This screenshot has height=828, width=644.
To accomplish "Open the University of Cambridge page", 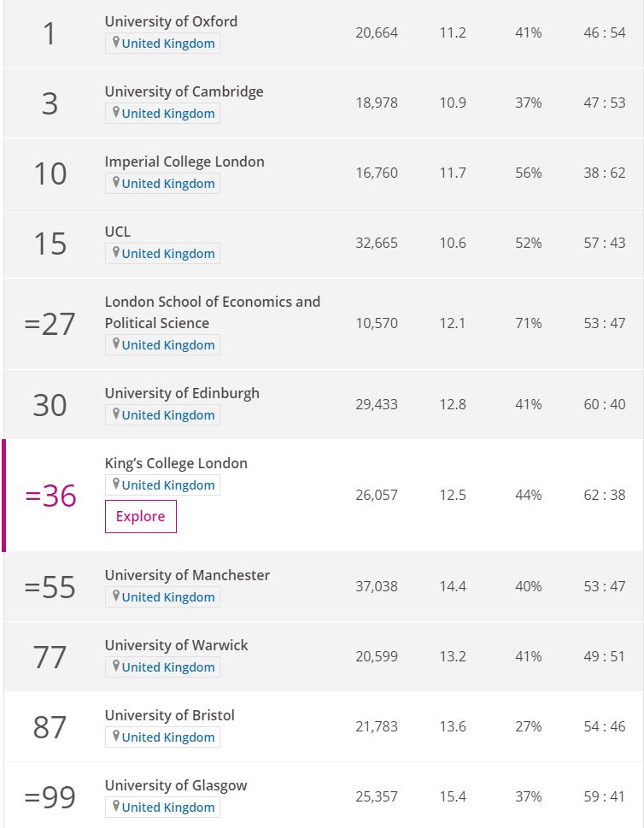I will pos(184,92).
